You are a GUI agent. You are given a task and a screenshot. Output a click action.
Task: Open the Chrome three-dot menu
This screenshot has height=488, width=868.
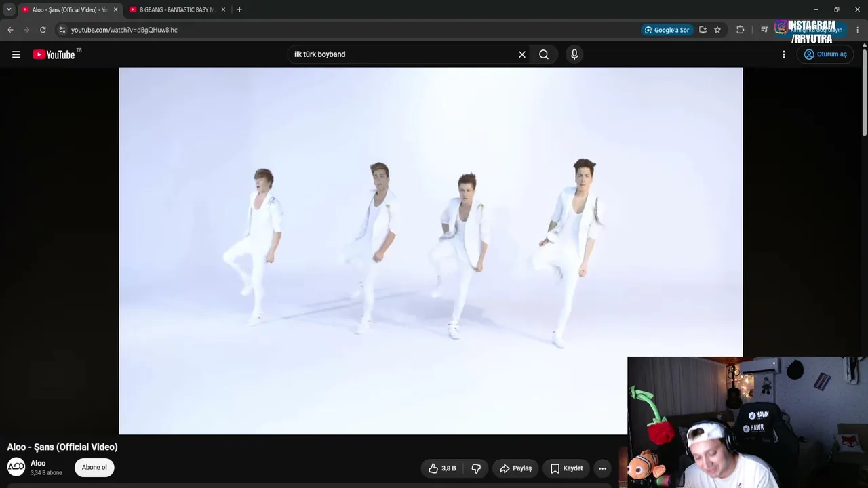pos(858,30)
